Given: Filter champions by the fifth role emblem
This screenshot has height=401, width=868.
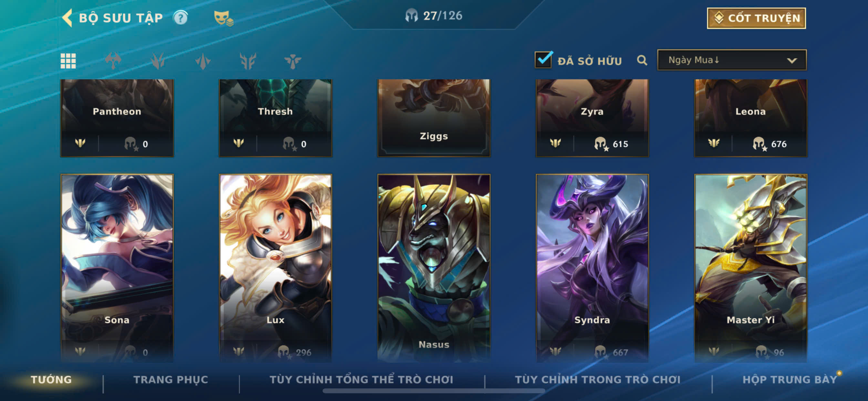Looking at the screenshot, I should tap(293, 61).
